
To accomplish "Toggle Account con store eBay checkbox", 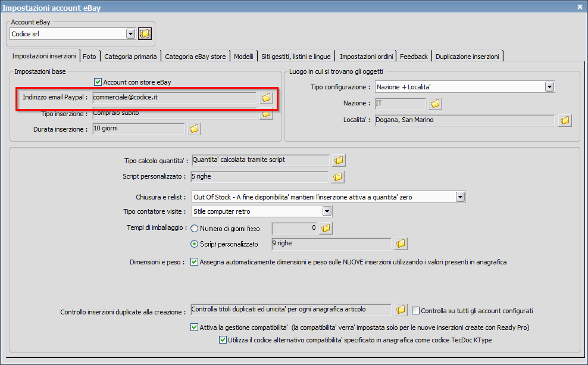I will click(98, 82).
